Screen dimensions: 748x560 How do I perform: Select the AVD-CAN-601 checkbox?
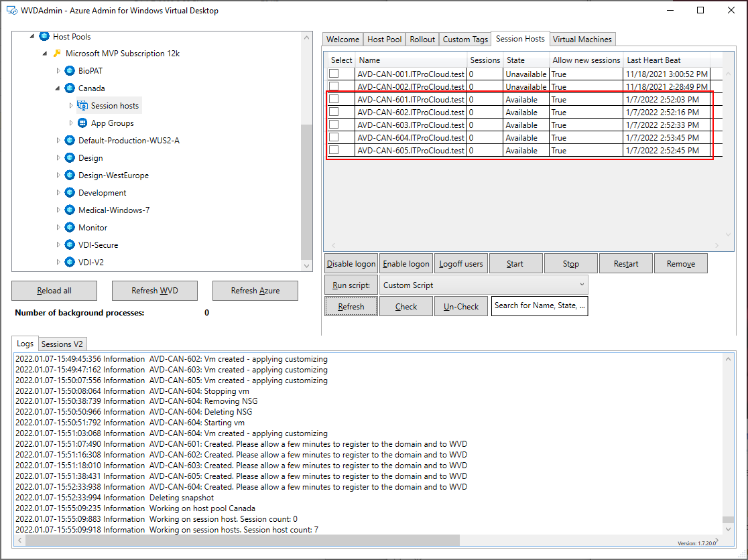(334, 98)
